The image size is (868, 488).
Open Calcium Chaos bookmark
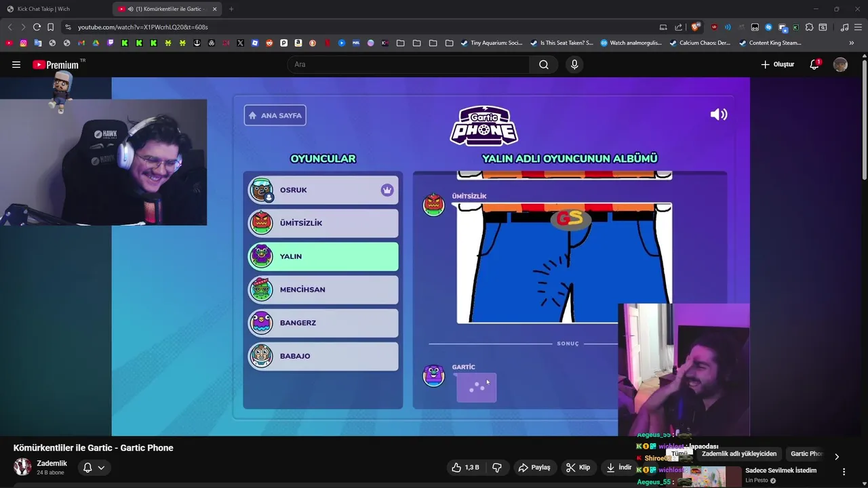[700, 43]
